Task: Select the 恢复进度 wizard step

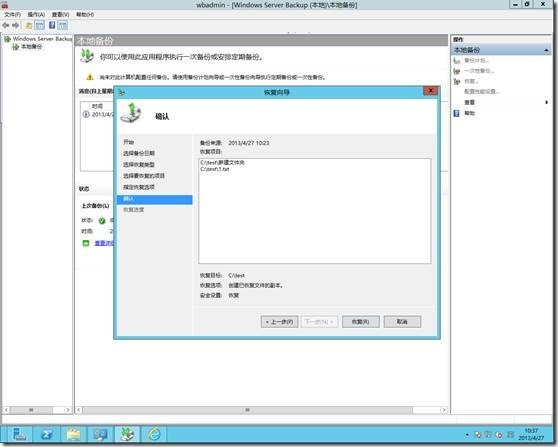Action: [x=134, y=210]
